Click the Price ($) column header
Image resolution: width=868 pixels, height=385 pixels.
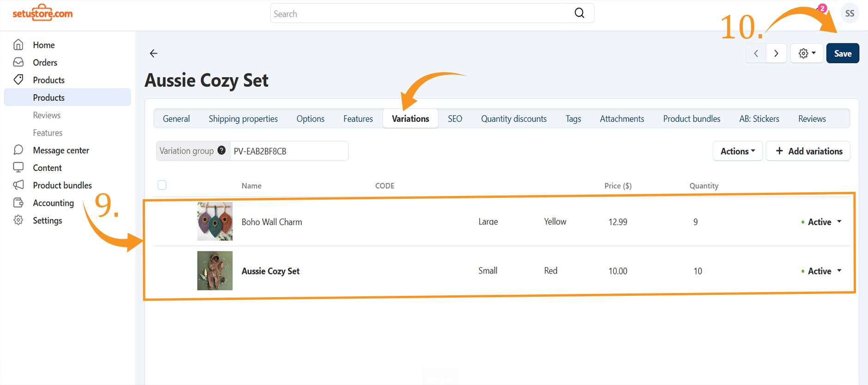618,186
